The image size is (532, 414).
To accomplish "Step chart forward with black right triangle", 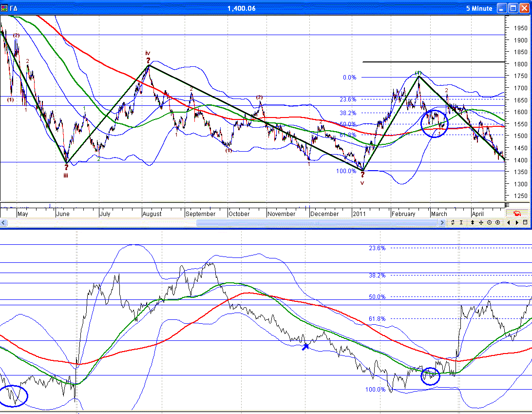I will pyautogui.click(x=517, y=222).
